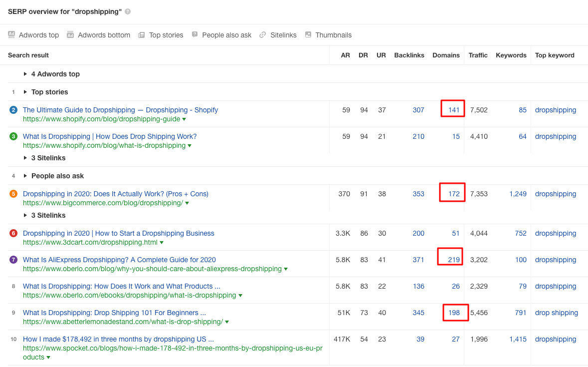Open dropdown for bigcommerce dropshipping URL
This screenshot has width=588, height=367.
pyautogui.click(x=187, y=203)
